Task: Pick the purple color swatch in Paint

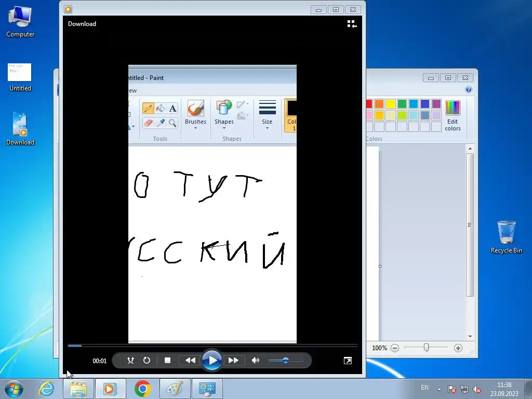Action: 436,104
